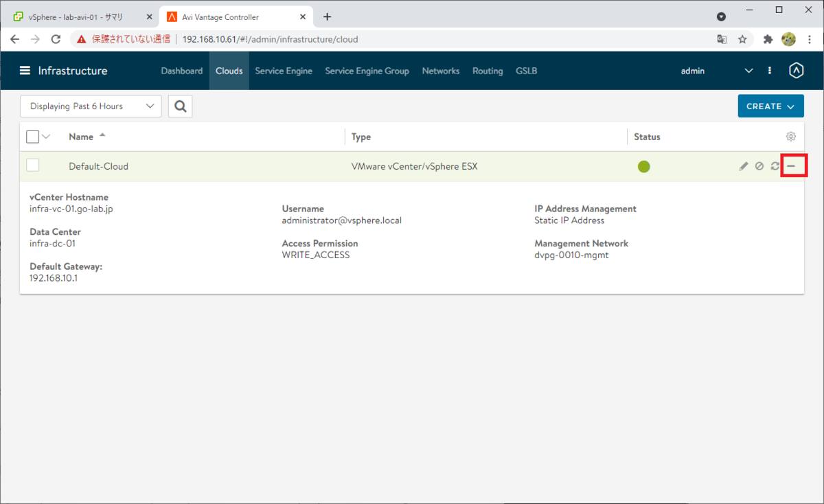Select the Clouds tab
Screen dimensions: 824x504
pyautogui.click(x=229, y=71)
